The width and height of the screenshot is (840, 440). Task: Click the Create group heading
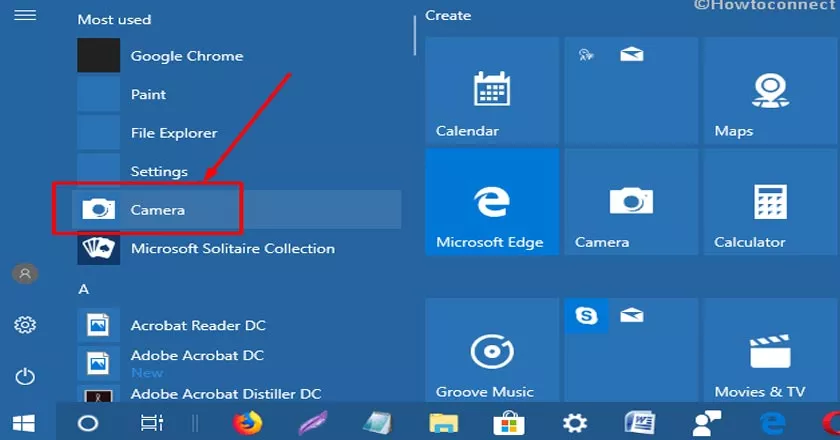tap(448, 16)
